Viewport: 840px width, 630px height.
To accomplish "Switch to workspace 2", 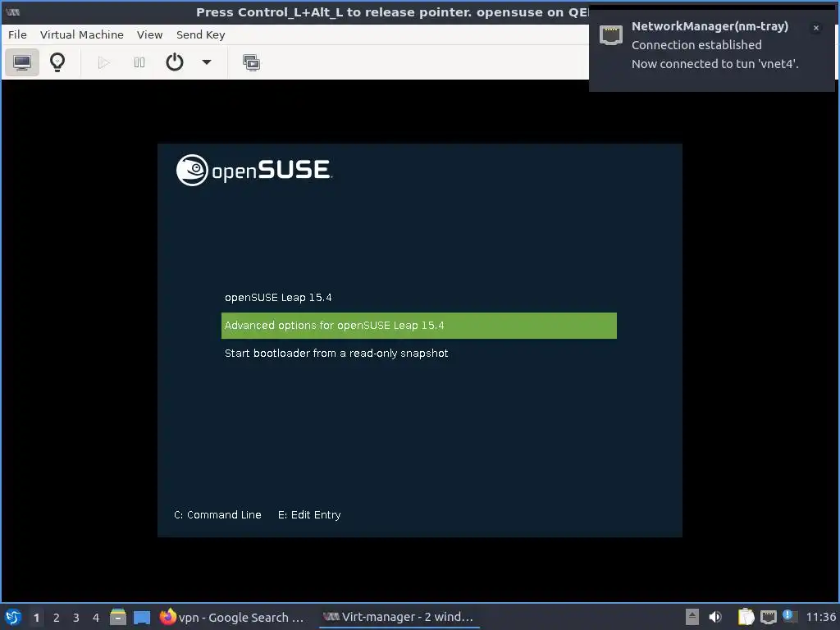I will (x=57, y=618).
